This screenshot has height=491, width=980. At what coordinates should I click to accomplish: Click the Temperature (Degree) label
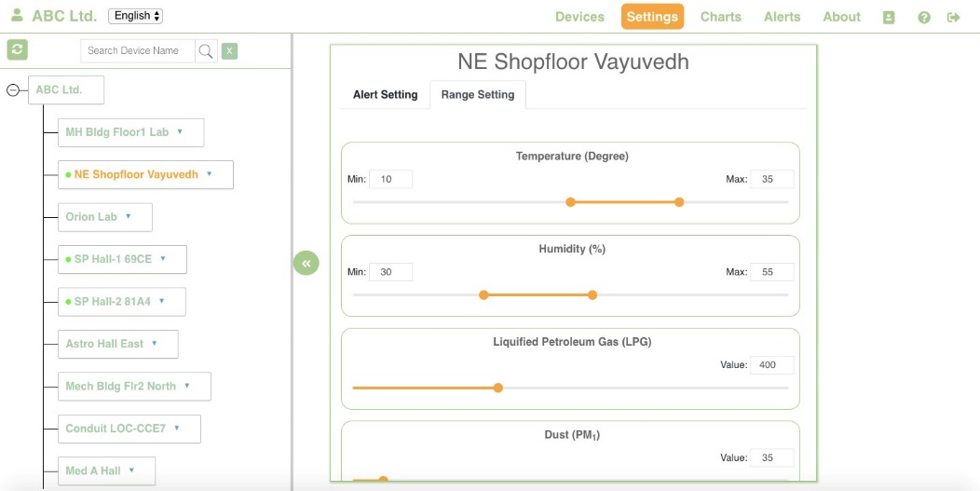(572, 157)
